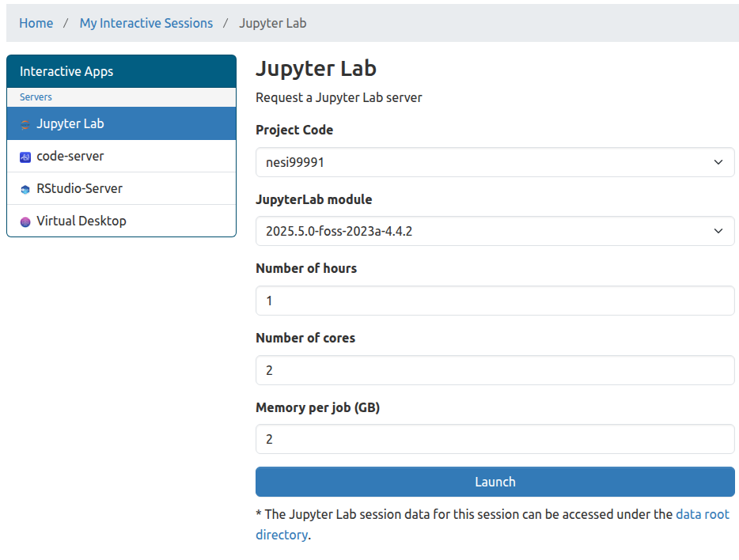The width and height of the screenshot is (739, 560).
Task: Select the RStudio-Server text label
Action: click(79, 189)
